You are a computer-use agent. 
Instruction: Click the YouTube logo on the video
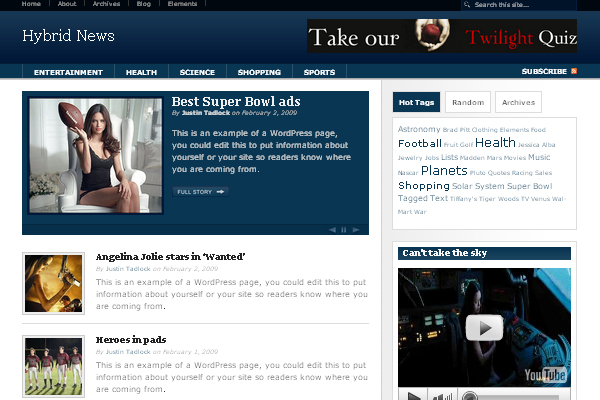[x=545, y=374]
